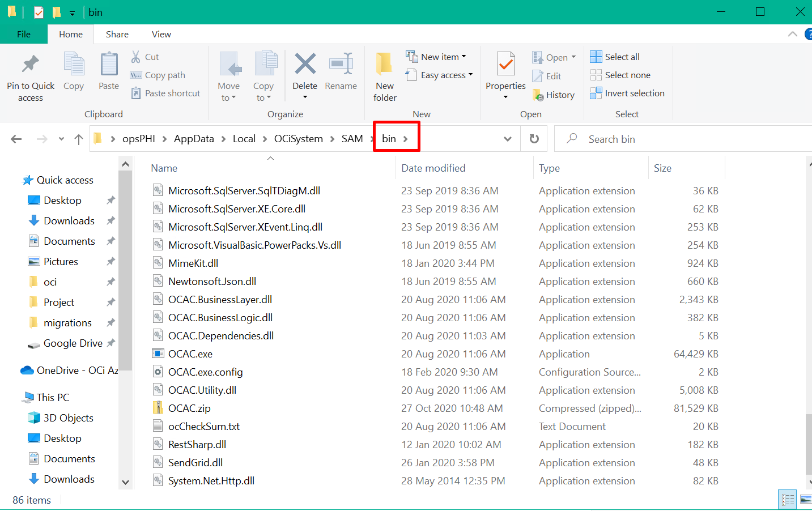The image size is (812, 511).
Task: Select file SendGrid.dll
Action: coord(195,462)
